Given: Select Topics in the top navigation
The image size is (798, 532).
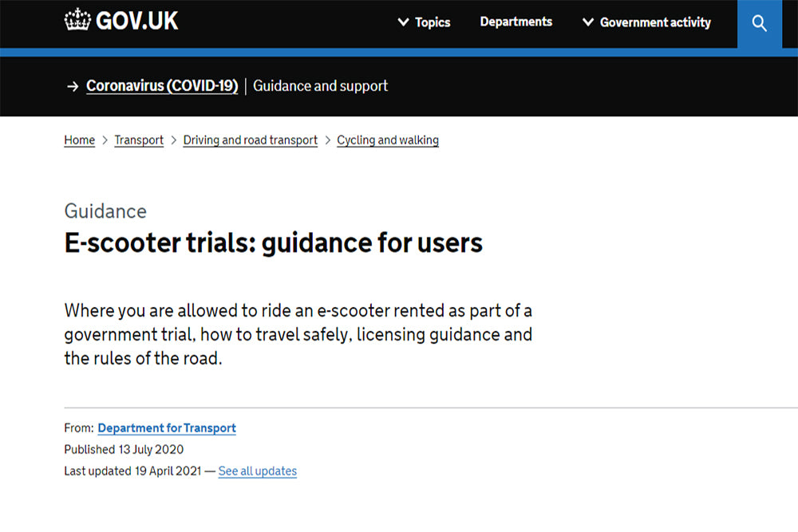Looking at the screenshot, I should pos(431,22).
